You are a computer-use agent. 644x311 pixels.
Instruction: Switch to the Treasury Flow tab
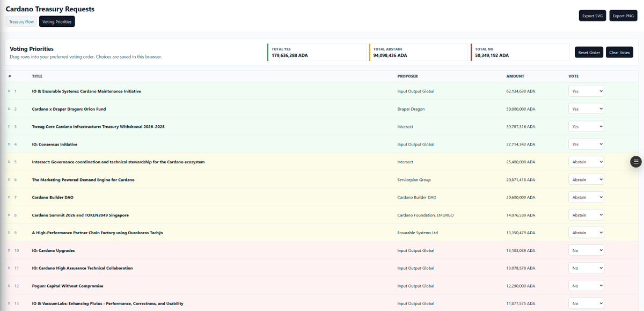pyautogui.click(x=21, y=21)
